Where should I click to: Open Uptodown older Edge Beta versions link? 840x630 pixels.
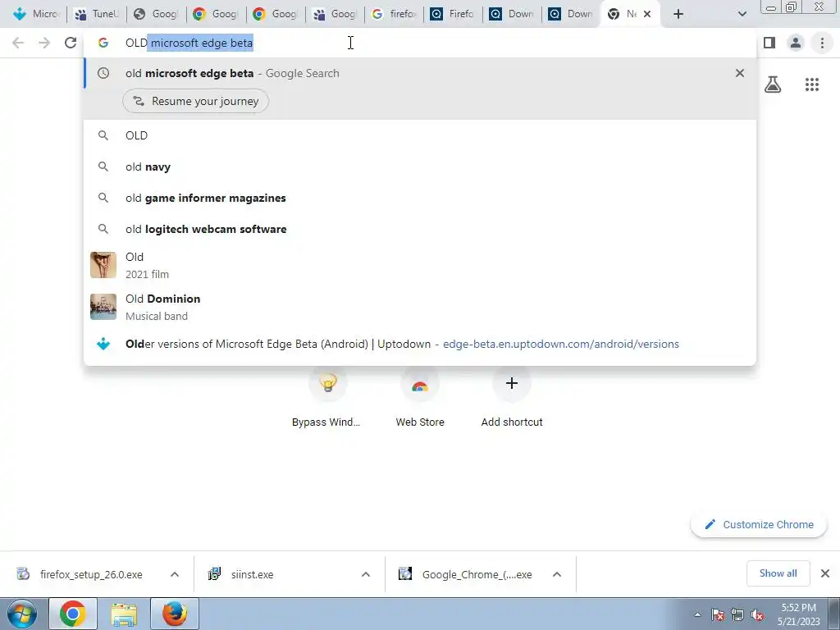point(420,344)
